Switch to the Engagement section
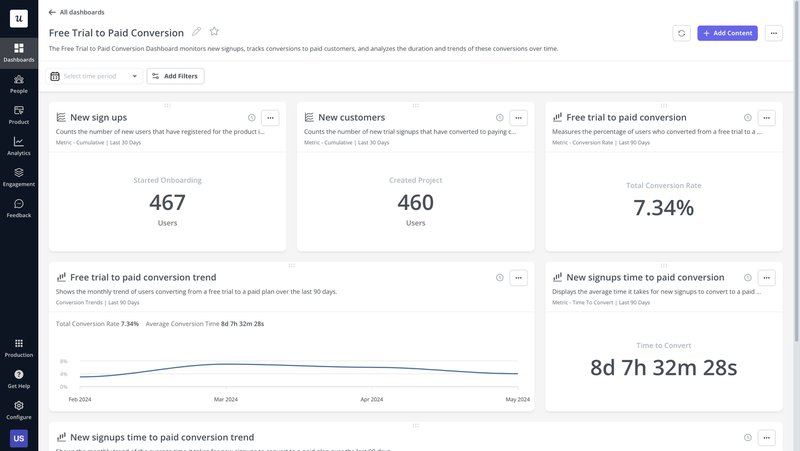 (19, 177)
